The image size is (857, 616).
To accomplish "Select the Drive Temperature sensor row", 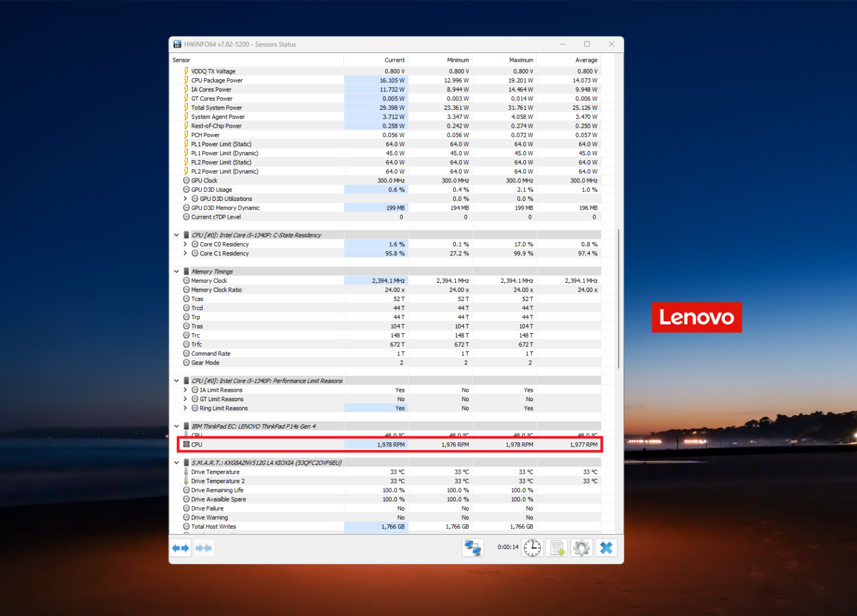I will tap(215, 471).
